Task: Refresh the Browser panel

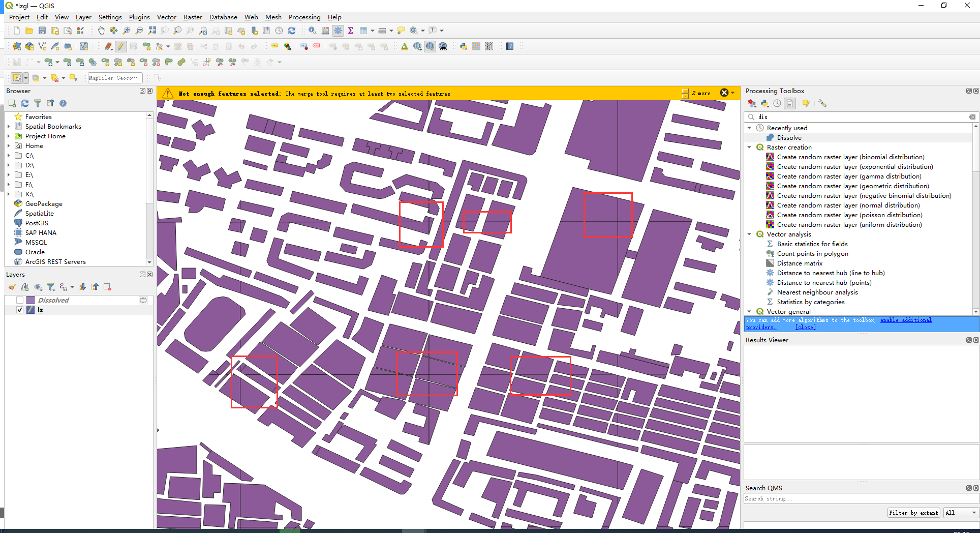Action: [25, 103]
